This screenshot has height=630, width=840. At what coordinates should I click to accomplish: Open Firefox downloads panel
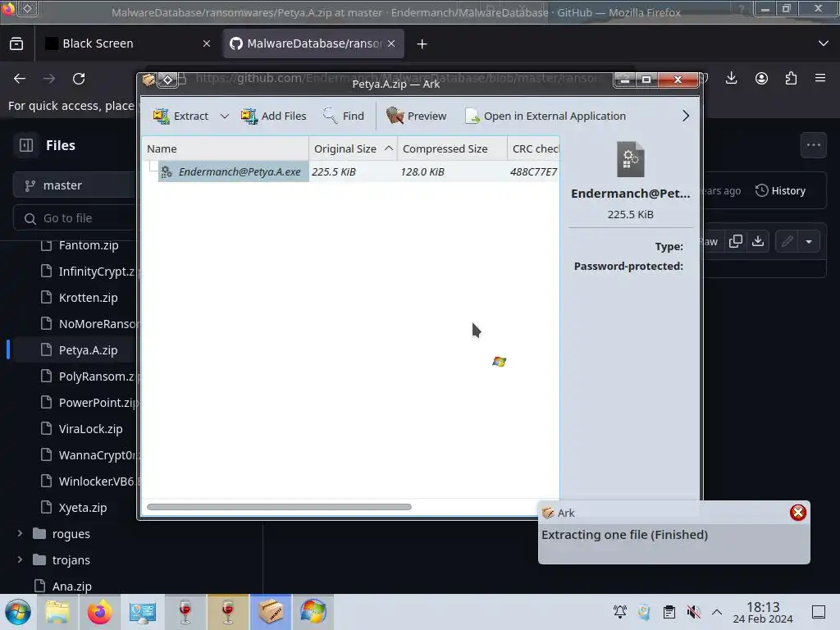731,78
